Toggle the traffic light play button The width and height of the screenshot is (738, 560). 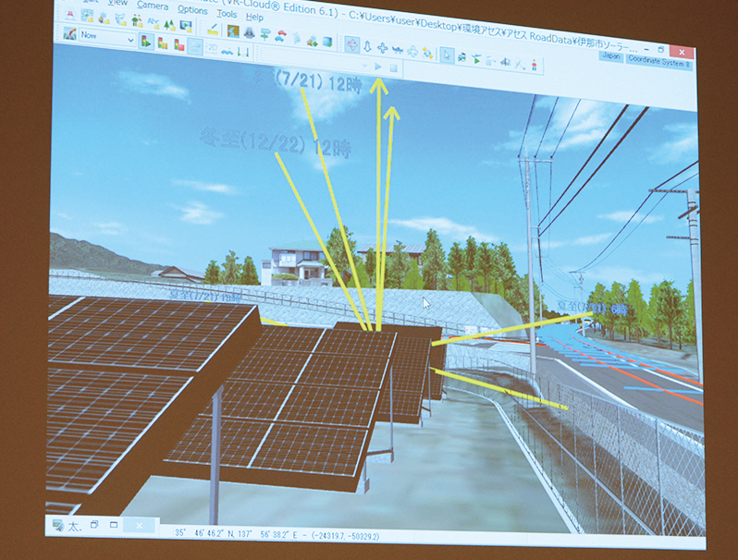pyautogui.click(x=146, y=42)
